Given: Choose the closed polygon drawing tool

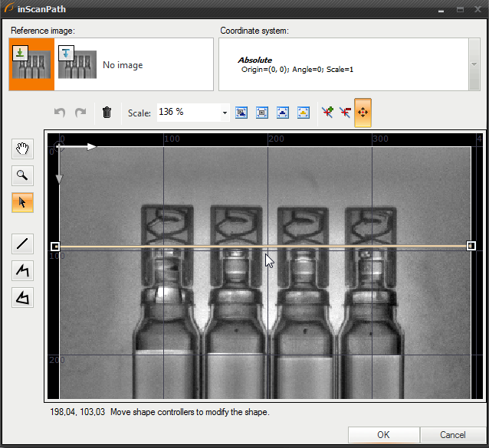Looking at the screenshot, I should [x=22, y=297].
